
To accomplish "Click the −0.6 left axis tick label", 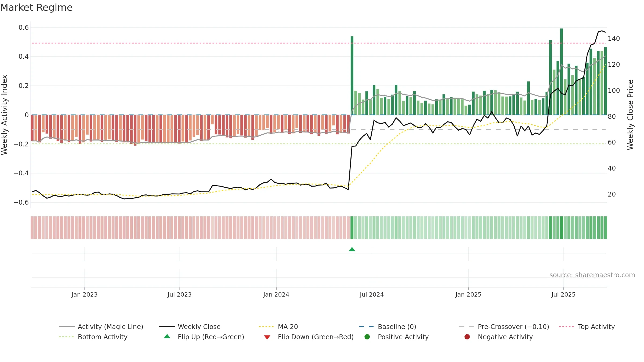I will coord(21,202).
